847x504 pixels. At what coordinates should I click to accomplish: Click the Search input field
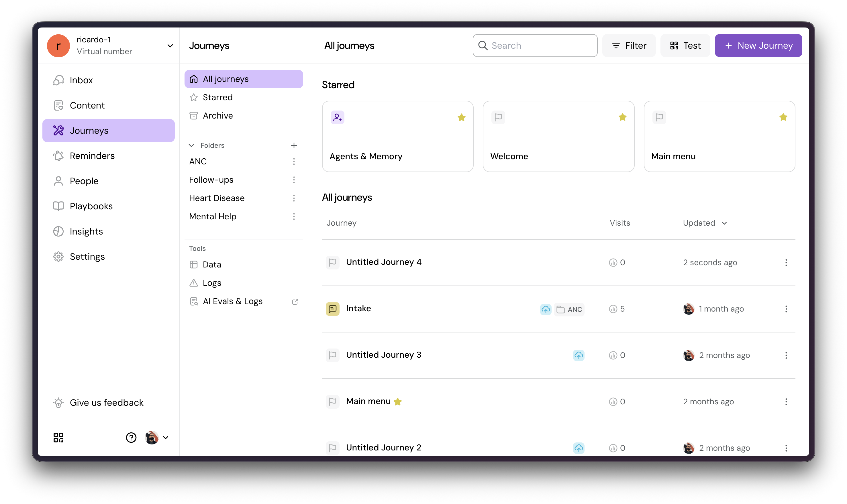pyautogui.click(x=540, y=46)
